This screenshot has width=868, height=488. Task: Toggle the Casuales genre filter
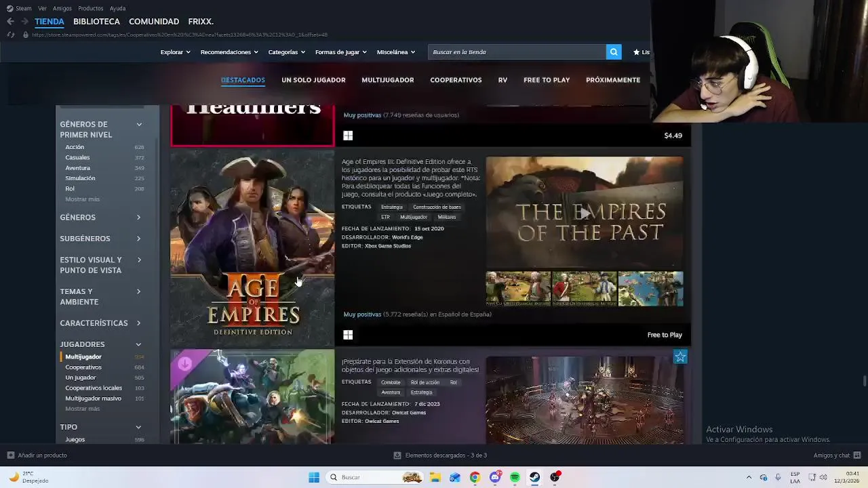click(x=77, y=157)
